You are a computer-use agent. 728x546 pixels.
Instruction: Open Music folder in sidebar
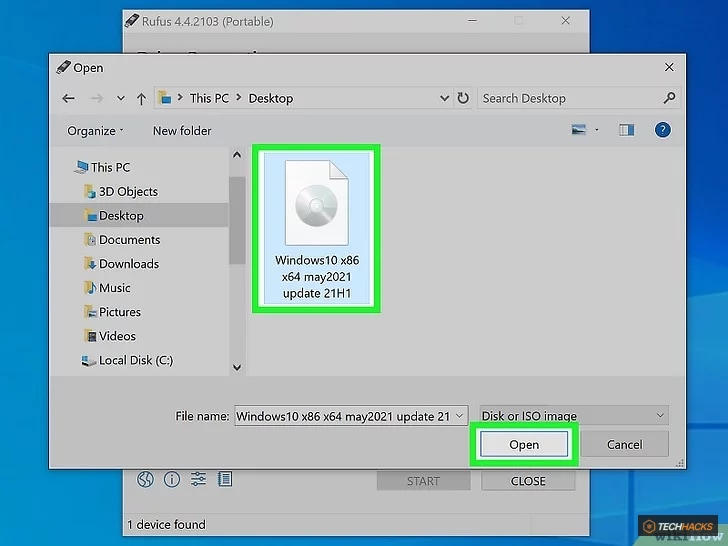point(107,288)
